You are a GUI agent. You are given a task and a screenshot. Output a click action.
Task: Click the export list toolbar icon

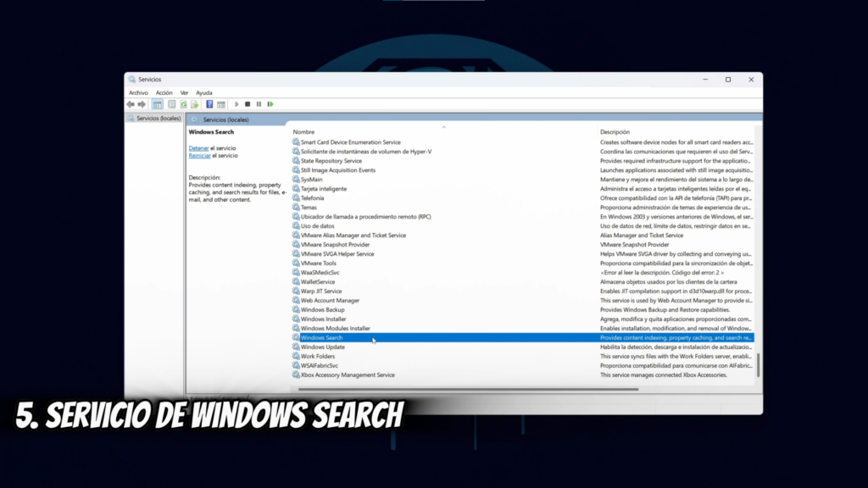pyautogui.click(x=196, y=103)
